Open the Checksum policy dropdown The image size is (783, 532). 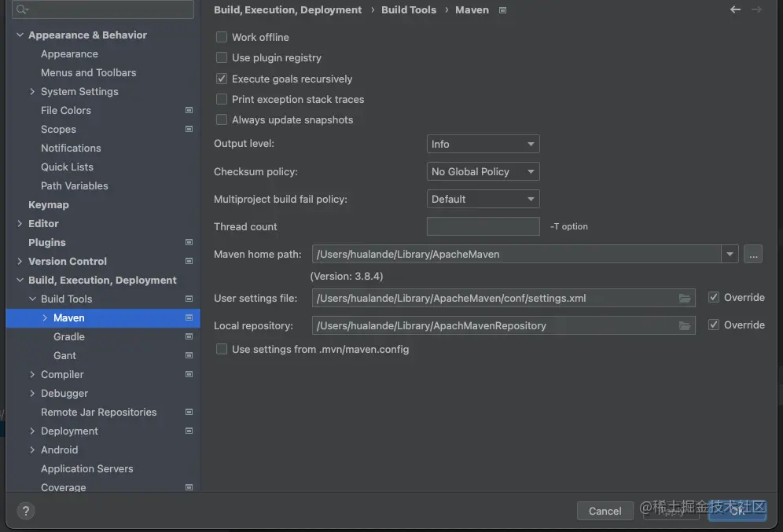(x=483, y=171)
